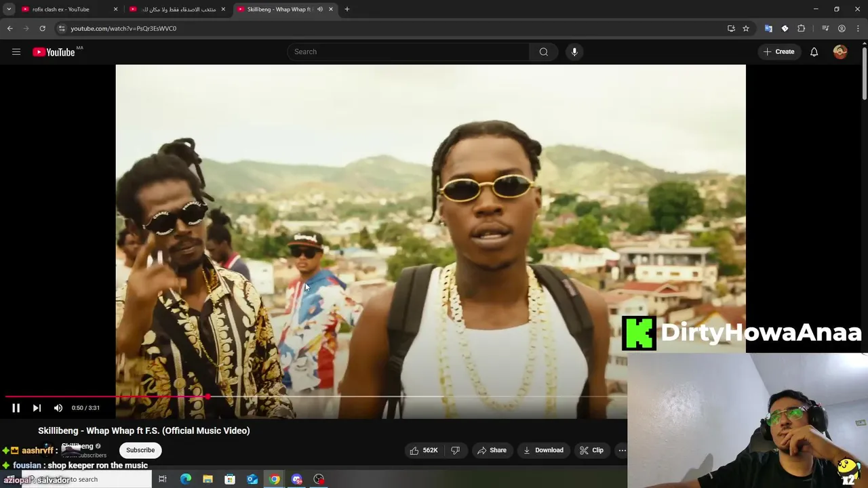Viewport: 868px width, 488px height.
Task: Open File Explorer from the taskbar
Action: [x=208, y=479]
